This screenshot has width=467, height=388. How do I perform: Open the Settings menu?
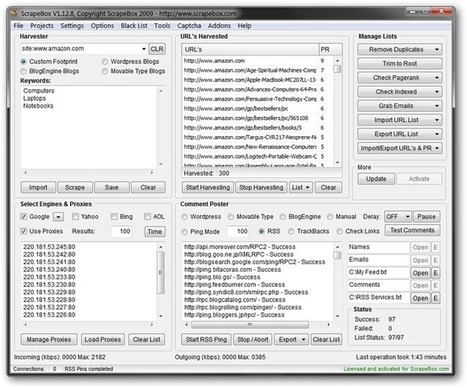pos(72,26)
